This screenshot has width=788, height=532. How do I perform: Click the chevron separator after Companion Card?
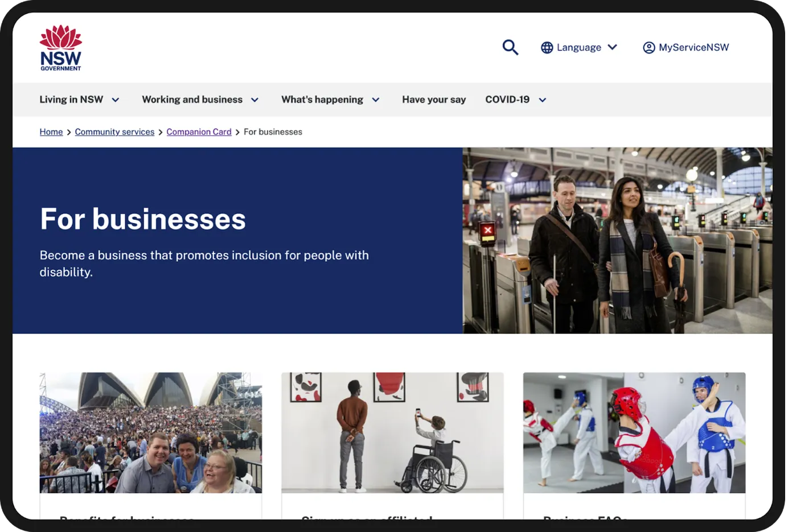click(237, 131)
